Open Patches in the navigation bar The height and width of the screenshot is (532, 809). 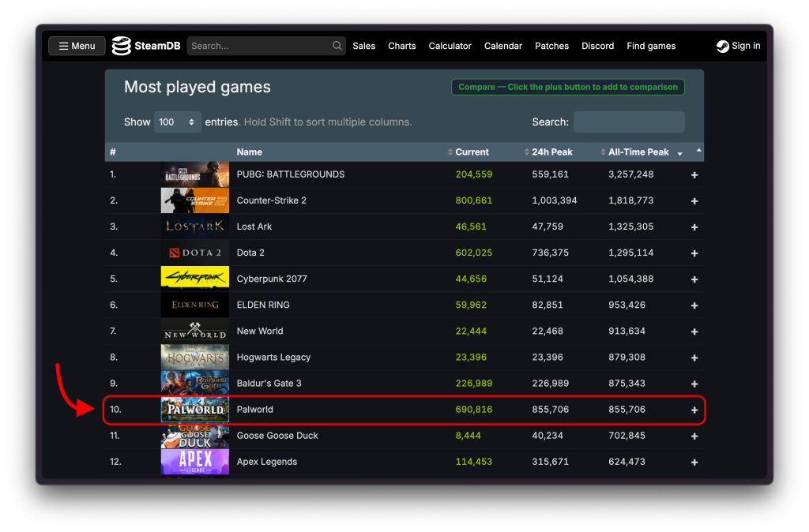(551, 46)
